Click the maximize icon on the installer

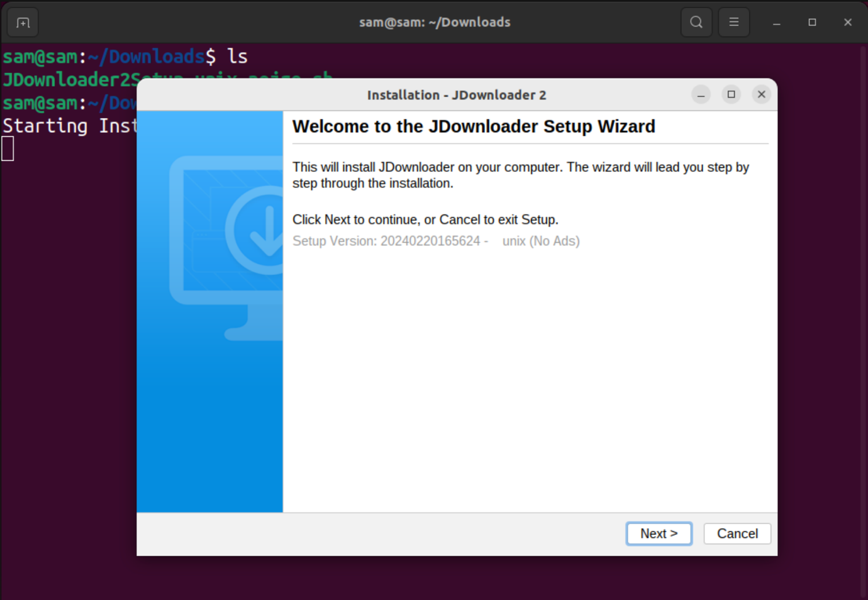tap(731, 94)
